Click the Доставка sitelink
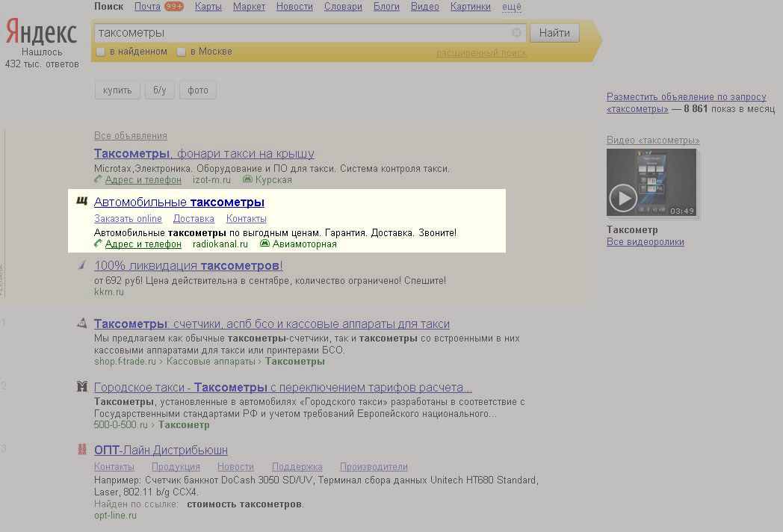This screenshot has width=783, height=532. 194,218
